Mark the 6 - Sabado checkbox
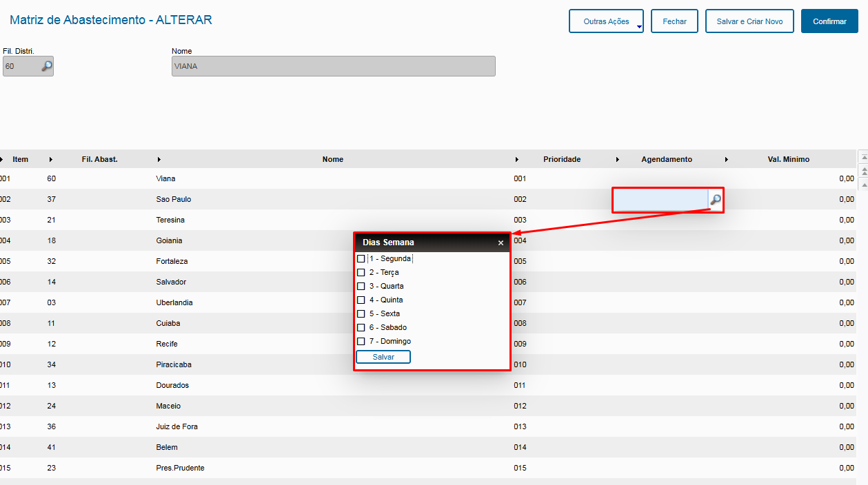 pos(361,328)
